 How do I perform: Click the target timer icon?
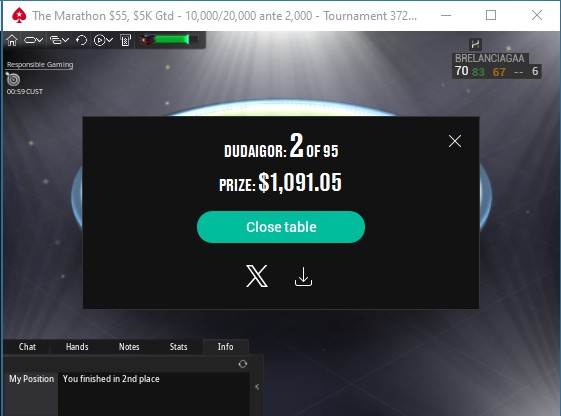pyautogui.click(x=13, y=79)
